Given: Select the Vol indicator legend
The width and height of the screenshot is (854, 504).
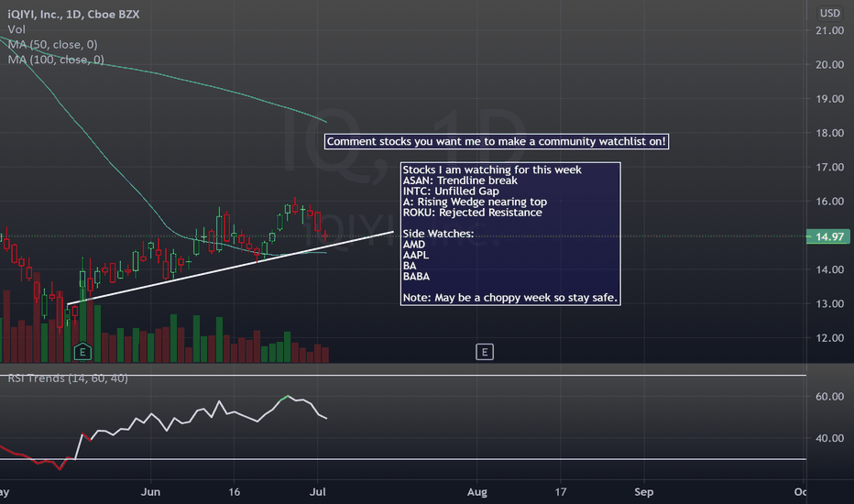Looking at the screenshot, I should 16,29.
